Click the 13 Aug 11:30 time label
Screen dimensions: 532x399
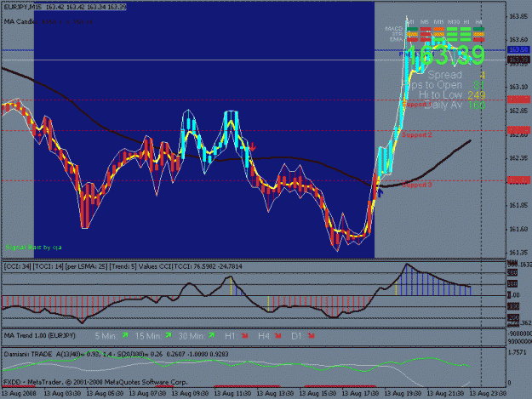coord(232,394)
